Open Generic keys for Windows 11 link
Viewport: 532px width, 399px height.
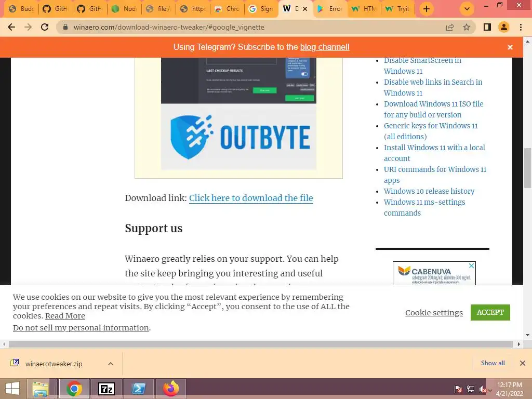pos(431,131)
